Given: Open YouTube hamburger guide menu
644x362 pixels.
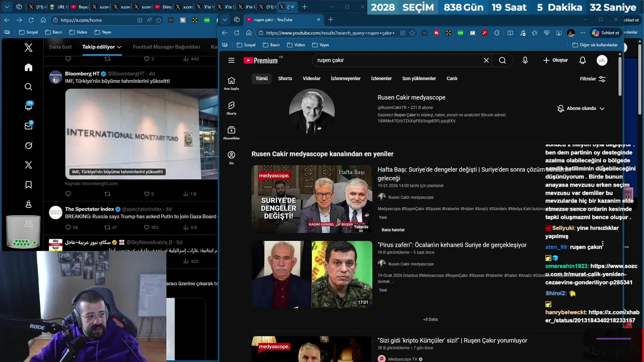Looking at the screenshot, I should point(231,60).
